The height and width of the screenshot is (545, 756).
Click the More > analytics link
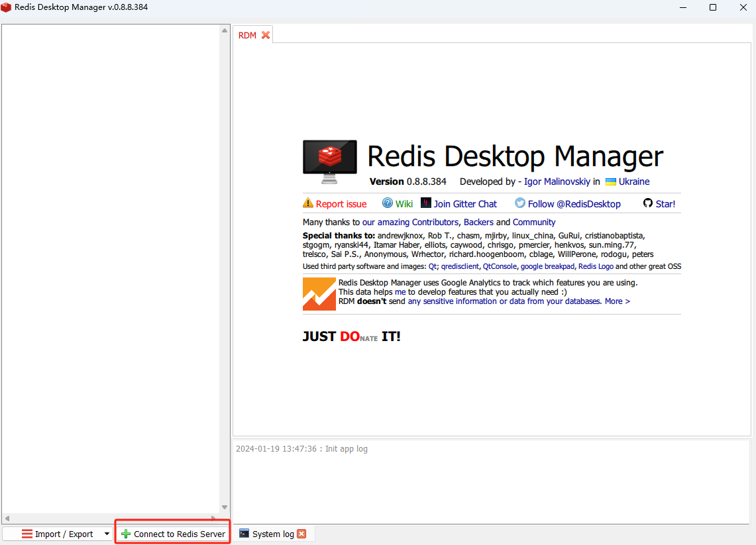click(x=617, y=301)
